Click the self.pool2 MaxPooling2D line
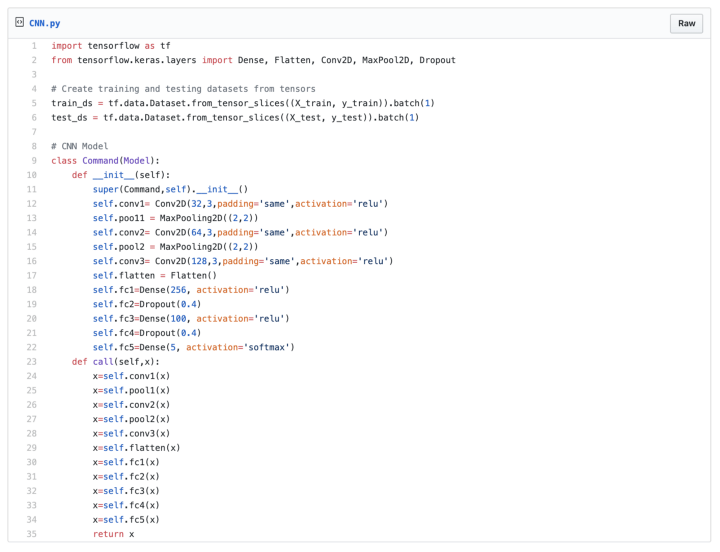 pyautogui.click(x=175, y=247)
